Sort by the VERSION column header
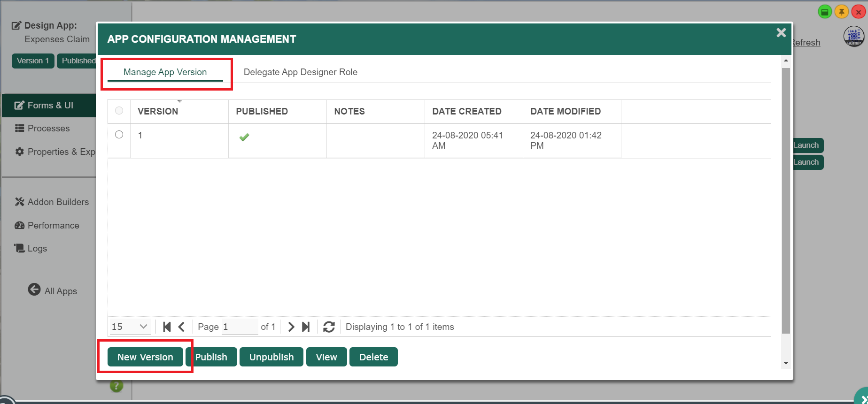 point(158,111)
